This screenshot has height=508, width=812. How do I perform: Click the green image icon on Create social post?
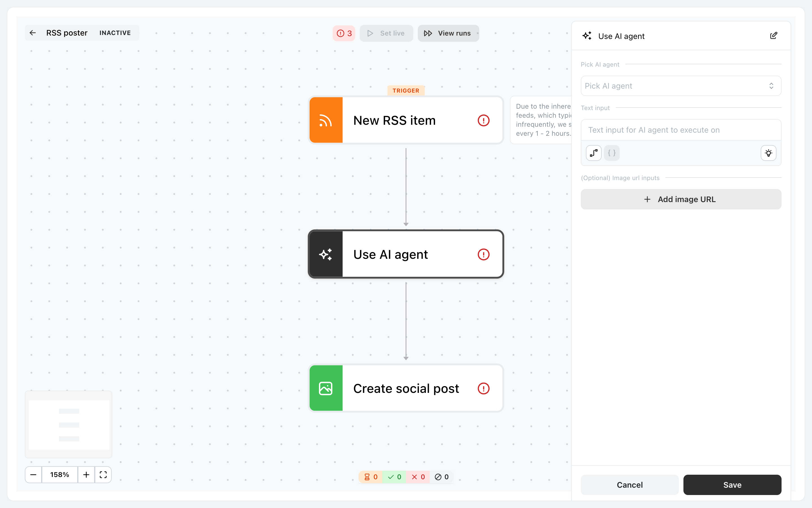[326, 388]
